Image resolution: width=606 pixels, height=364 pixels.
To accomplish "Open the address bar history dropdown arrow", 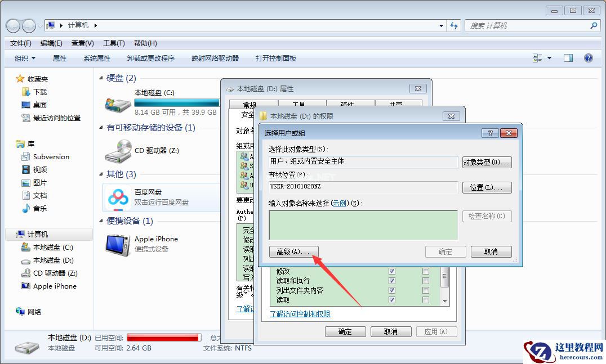I will coord(441,25).
